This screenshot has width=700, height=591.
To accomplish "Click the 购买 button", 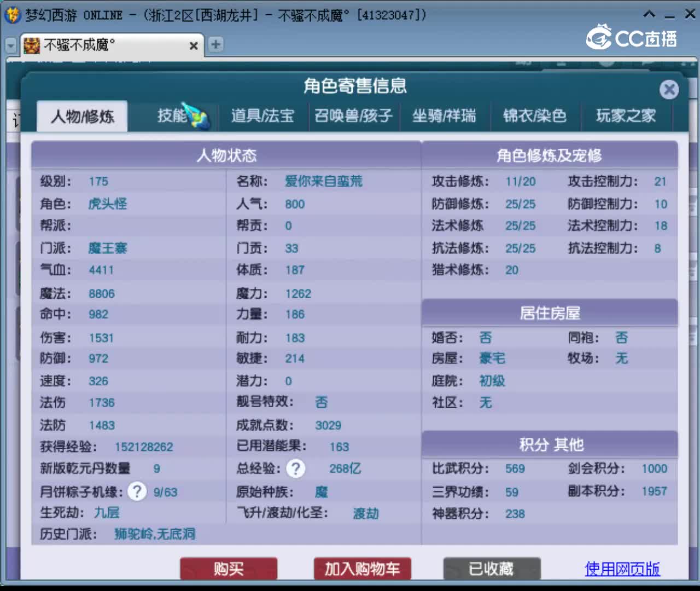I will [x=229, y=569].
